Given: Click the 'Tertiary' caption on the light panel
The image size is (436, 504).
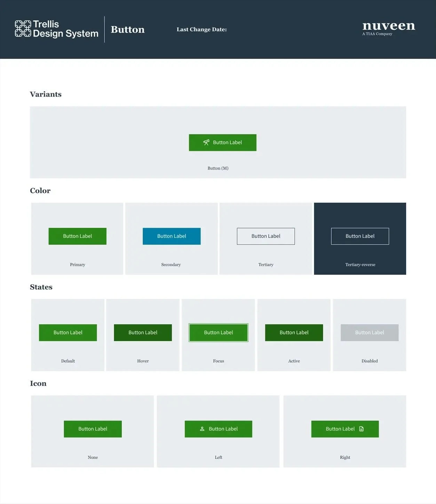Looking at the screenshot, I should pyautogui.click(x=266, y=265).
